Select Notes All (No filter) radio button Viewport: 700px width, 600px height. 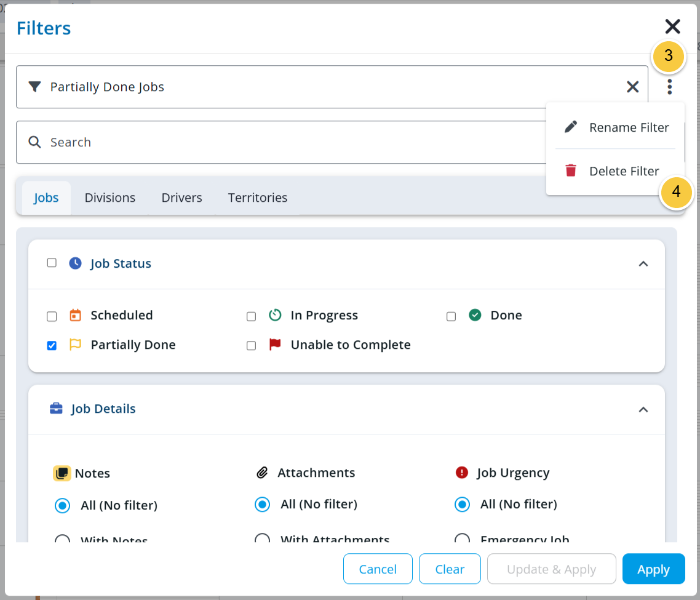click(x=63, y=505)
